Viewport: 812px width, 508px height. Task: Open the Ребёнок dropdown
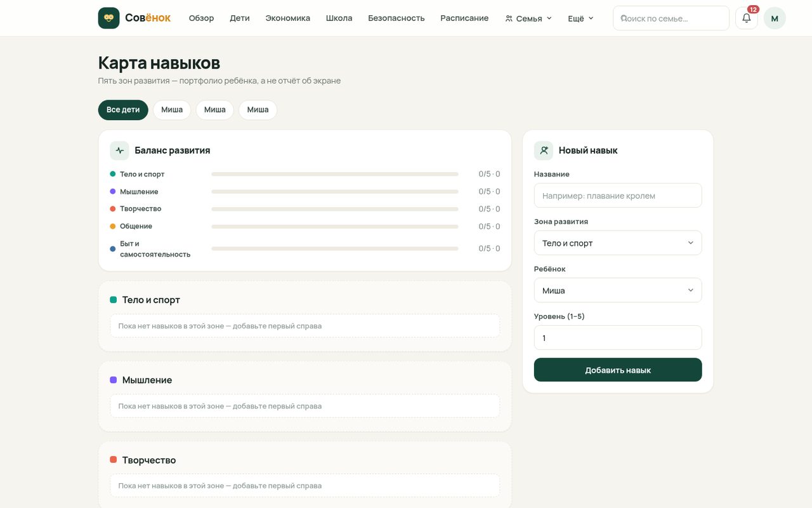coord(618,290)
